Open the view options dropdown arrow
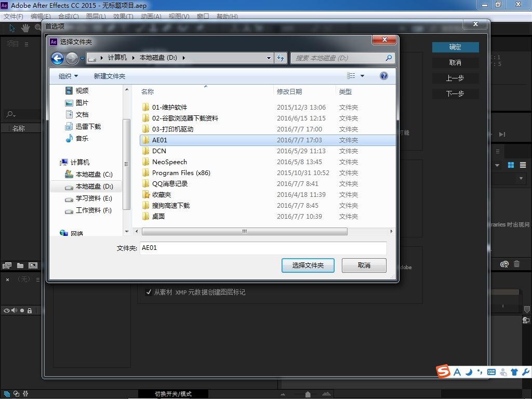 362,76
